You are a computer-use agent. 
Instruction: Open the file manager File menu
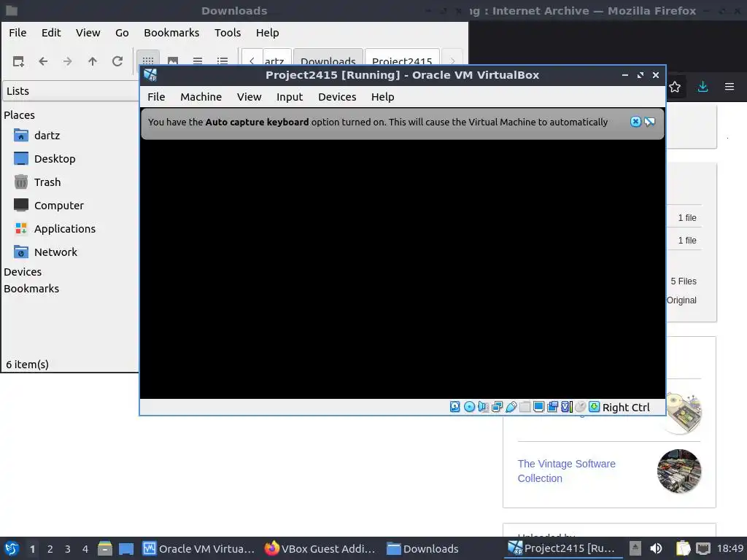coord(18,32)
